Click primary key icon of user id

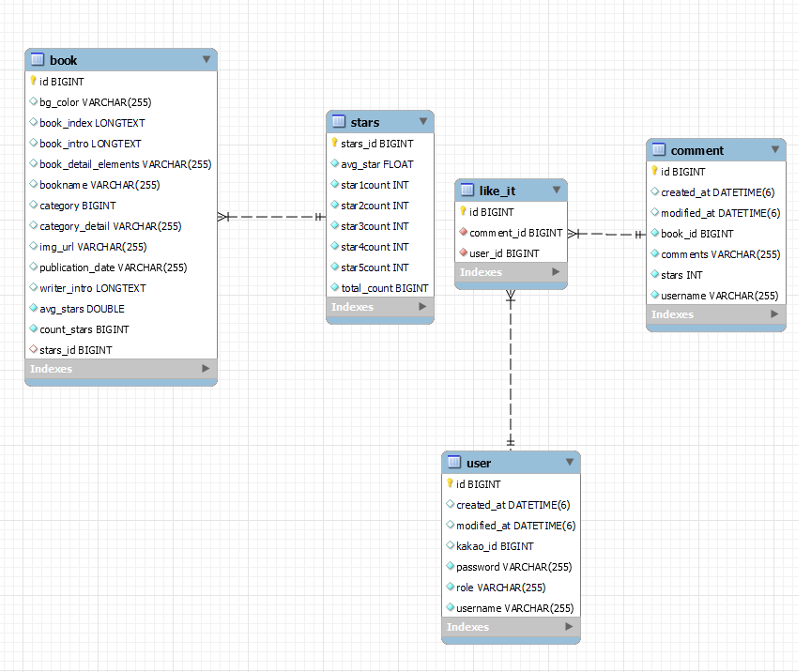pos(450,483)
